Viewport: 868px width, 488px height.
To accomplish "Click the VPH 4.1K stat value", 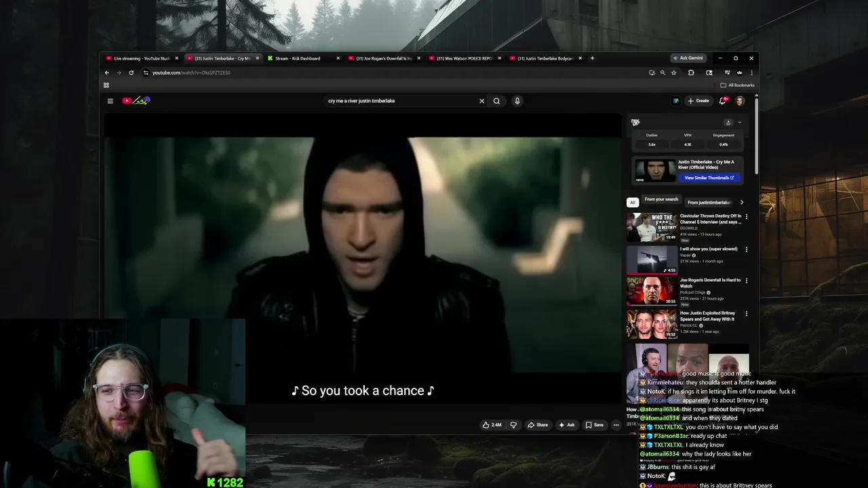I will (688, 144).
